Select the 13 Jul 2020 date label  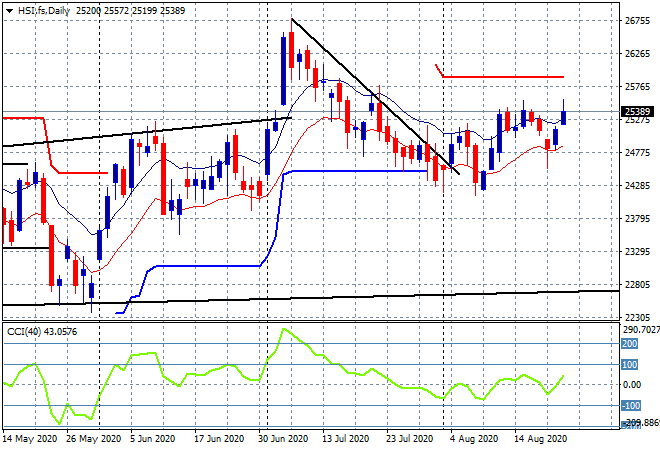[x=346, y=439]
